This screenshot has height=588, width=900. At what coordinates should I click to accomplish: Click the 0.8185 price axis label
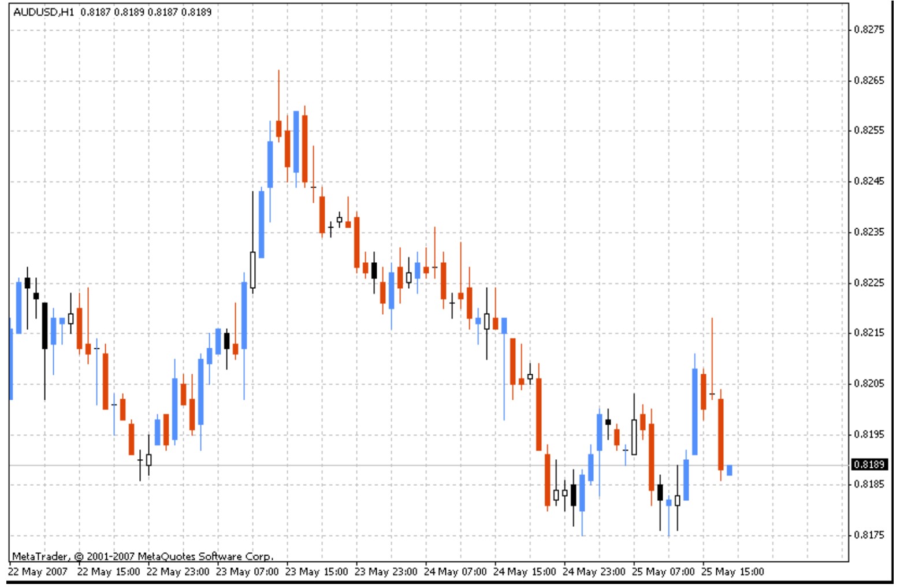pos(869,484)
